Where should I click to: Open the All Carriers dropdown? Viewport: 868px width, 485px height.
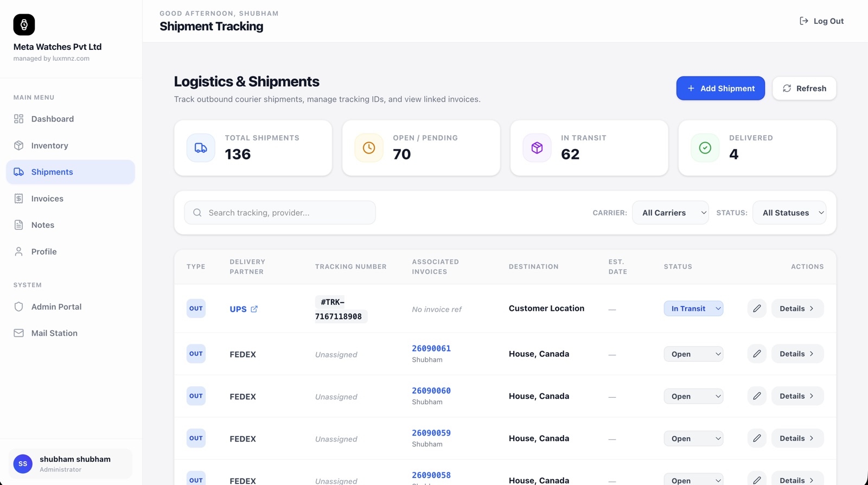click(x=671, y=213)
